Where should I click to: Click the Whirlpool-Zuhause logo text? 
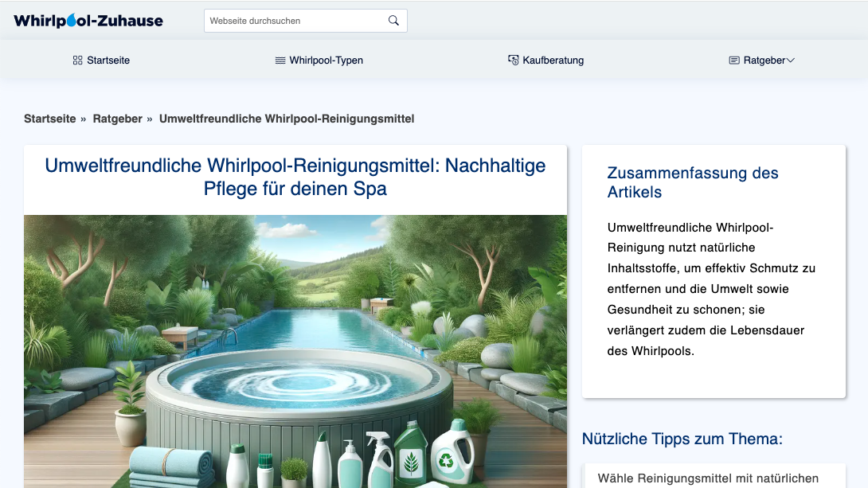tap(89, 20)
